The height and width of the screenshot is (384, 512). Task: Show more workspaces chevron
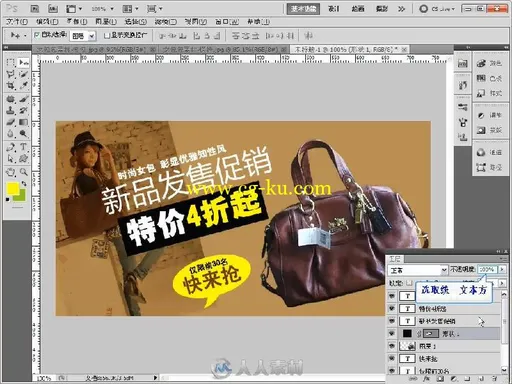click(402, 9)
